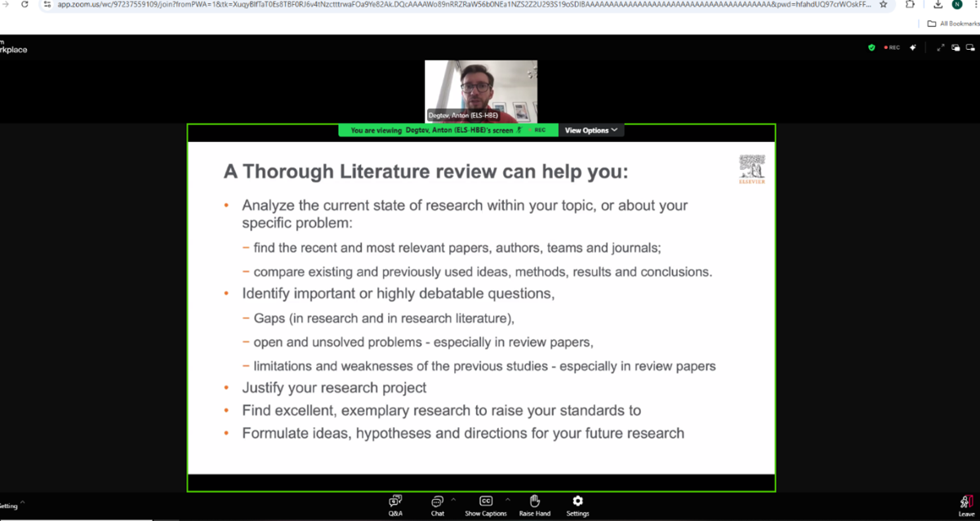The width and height of the screenshot is (980, 521).
Task: Click the 'Find excellent, exemplary research' bullet
Action: tap(441, 410)
